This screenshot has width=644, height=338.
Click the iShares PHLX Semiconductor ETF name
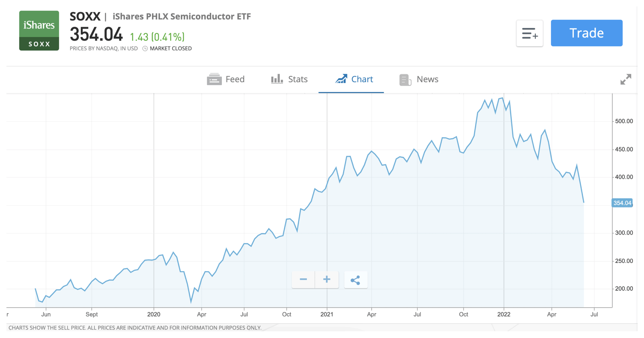pos(182,16)
